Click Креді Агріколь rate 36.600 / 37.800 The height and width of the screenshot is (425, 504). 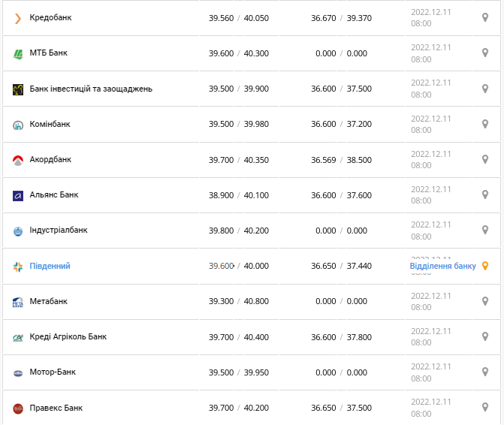point(341,338)
